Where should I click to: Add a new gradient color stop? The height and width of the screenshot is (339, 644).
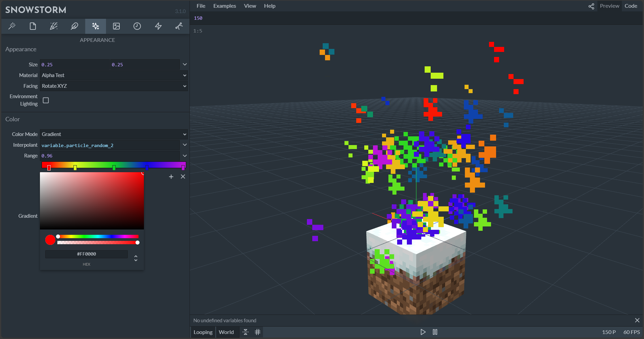[x=171, y=177]
